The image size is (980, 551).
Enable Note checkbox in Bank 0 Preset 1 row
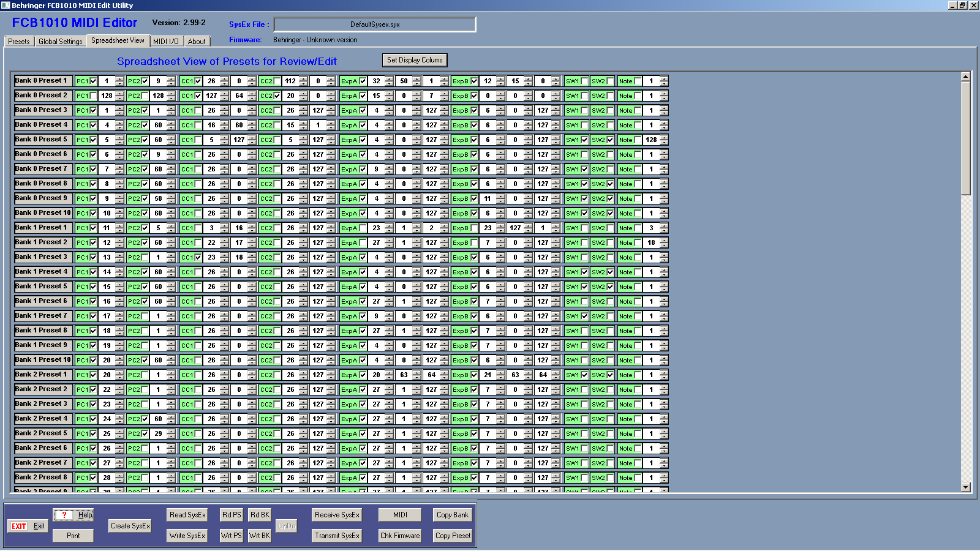click(x=638, y=81)
